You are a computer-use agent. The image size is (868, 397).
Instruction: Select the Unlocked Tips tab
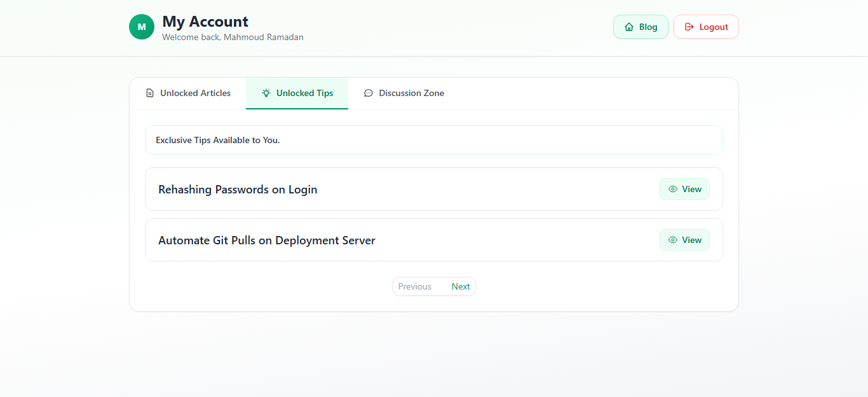(x=297, y=94)
